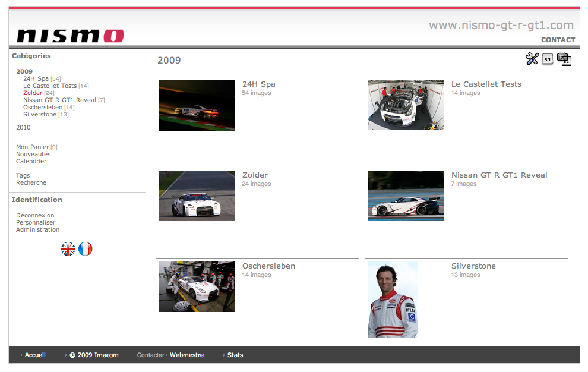
Task: Open the Calendrier menu item
Action: (31, 161)
